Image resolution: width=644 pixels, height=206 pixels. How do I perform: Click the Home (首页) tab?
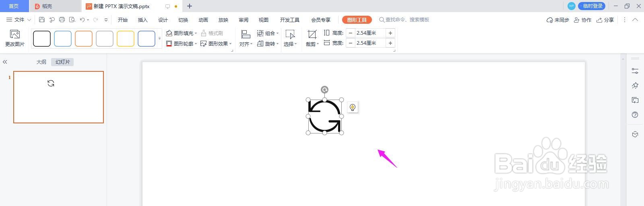14,6
